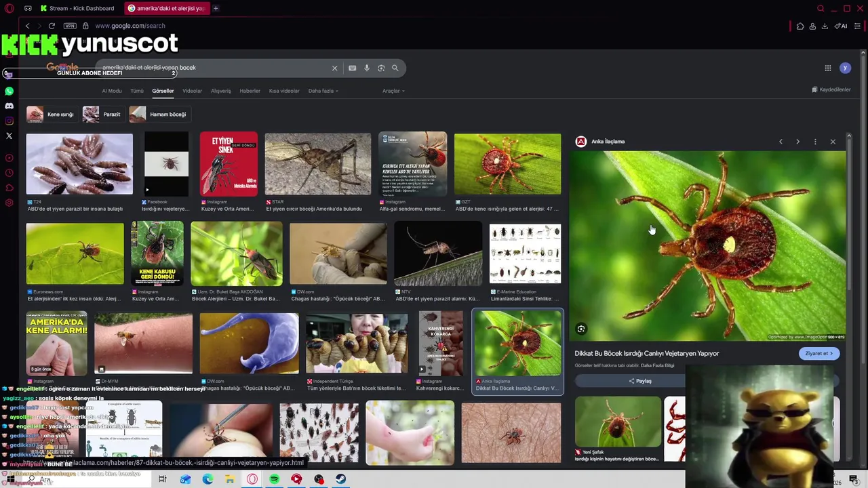Switch to Alışveriş tab
The height and width of the screenshot is (488, 868).
[221, 91]
